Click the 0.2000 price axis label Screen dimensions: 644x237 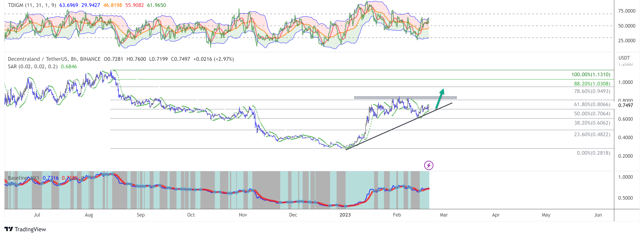626,156
